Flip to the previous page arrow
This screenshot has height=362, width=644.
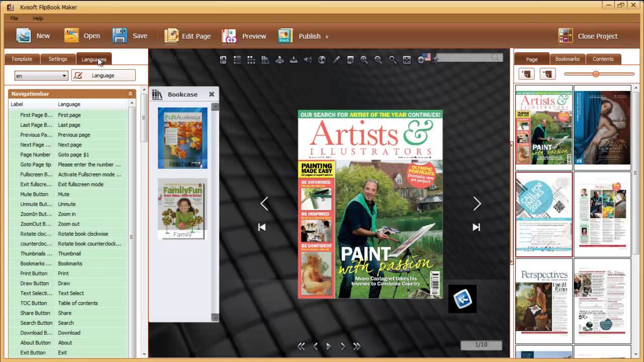pyautogui.click(x=264, y=204)
